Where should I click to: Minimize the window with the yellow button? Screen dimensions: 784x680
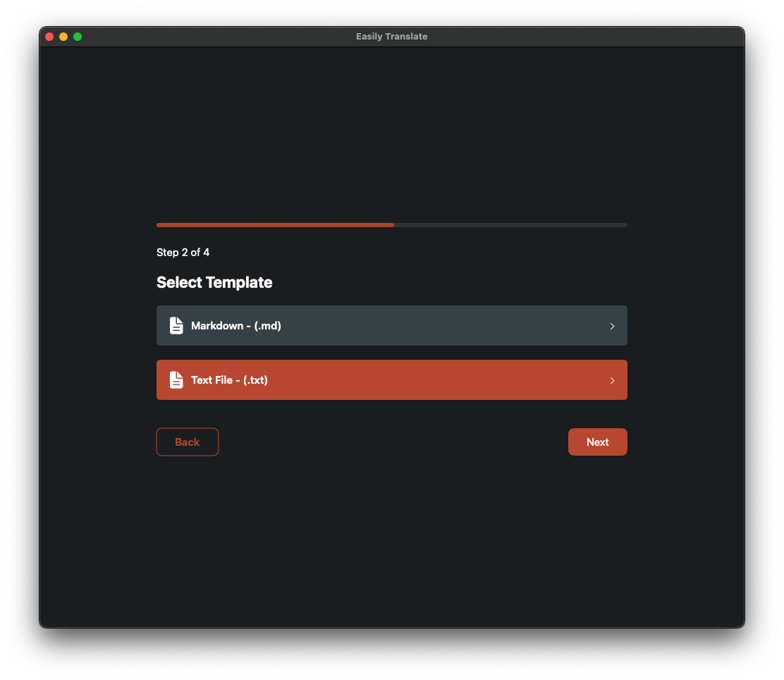[63, 37]
